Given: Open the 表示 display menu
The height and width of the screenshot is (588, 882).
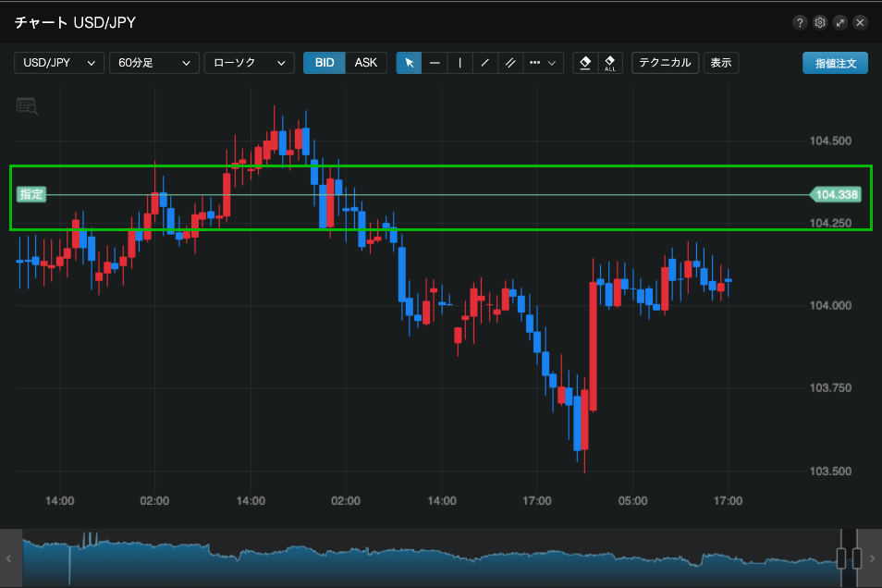Looking at the screenshot, I should pyautogui.click(x=721, y=63).
